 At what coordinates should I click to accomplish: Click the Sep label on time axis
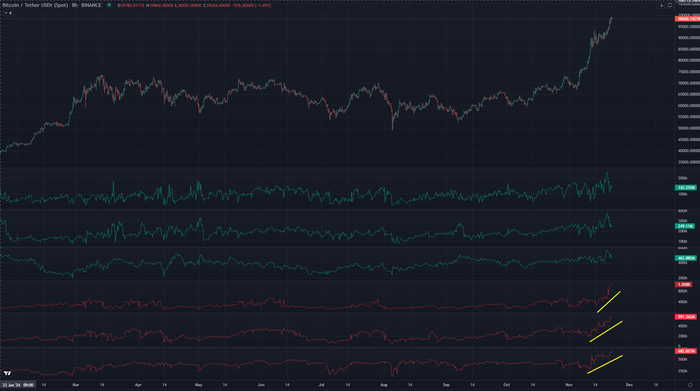[446, 385]
